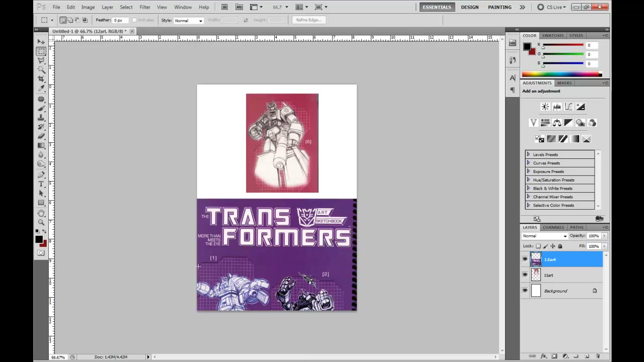Expand Levels Presets
644x362 pixels.
pyautogui.click(x=528, y=154)
